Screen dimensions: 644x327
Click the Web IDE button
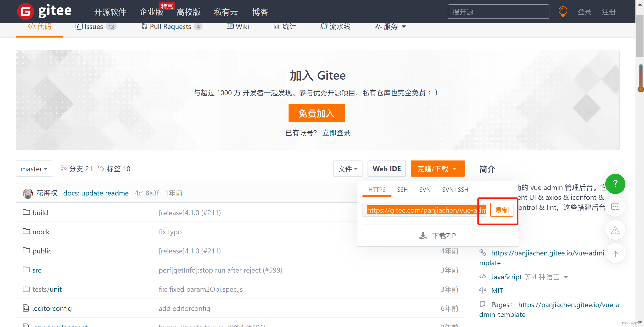point(387,169)
